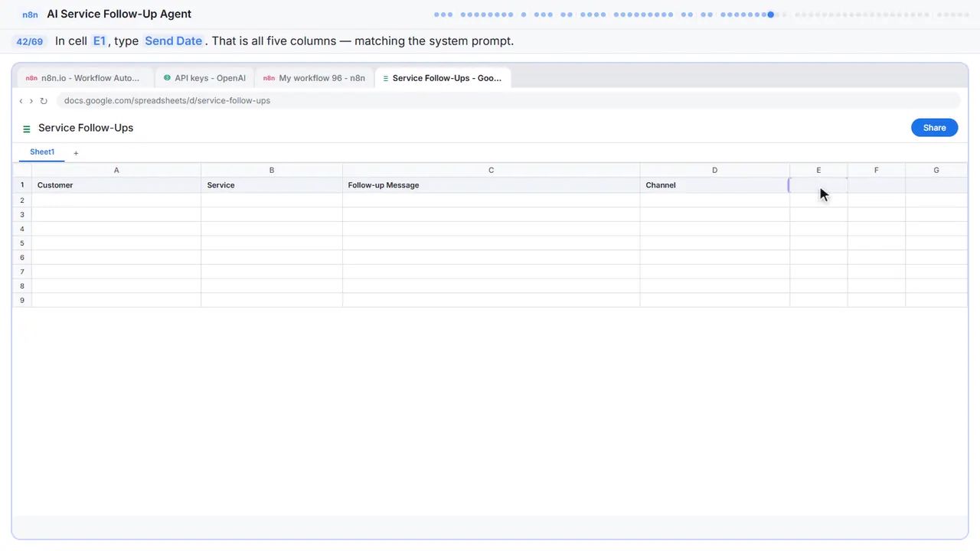The image size is (980, 551).
Task: Reload the page with the refresh icon
Action: click(x=44, y=101)
